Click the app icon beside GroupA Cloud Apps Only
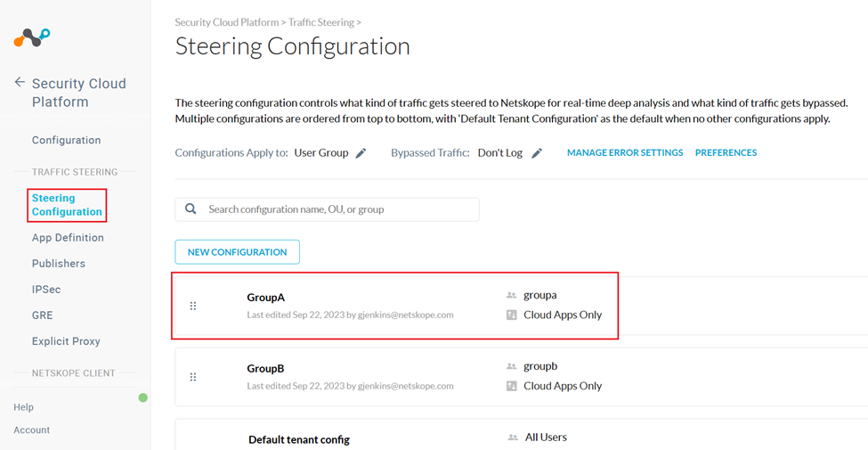The image size is (868, 450). click(512, 315)
